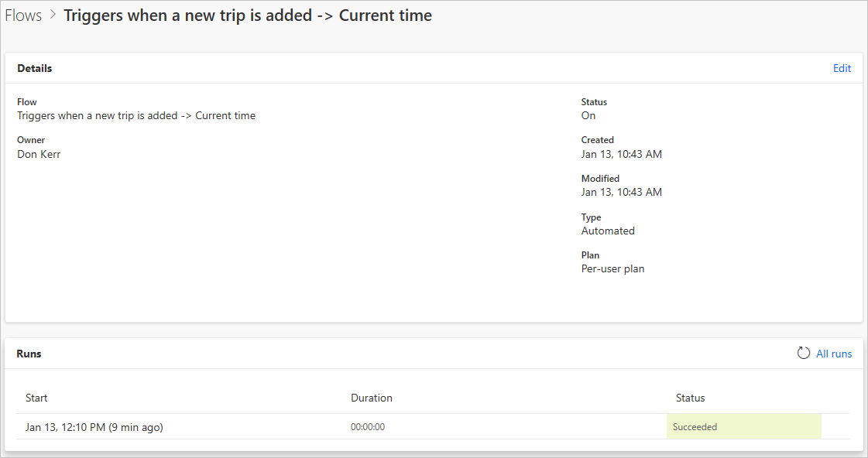
Task: Open the All runs link
Action: point(834,354)
